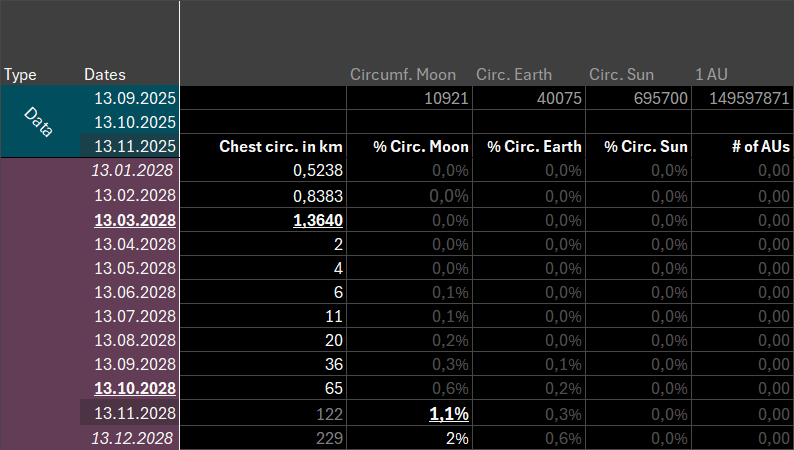Viewport: 794px width, 450px height.
Task: Click the cell with value 149597871
Action: 748,98
